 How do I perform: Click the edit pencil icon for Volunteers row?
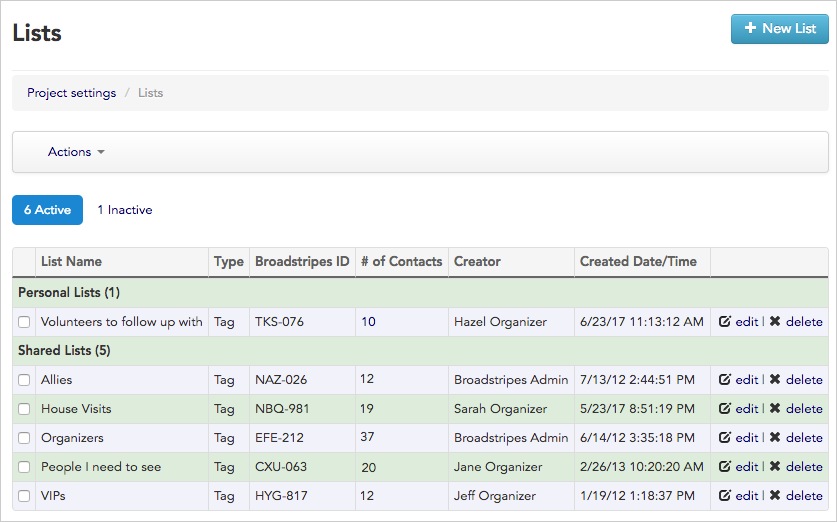[x=724, y=321]
